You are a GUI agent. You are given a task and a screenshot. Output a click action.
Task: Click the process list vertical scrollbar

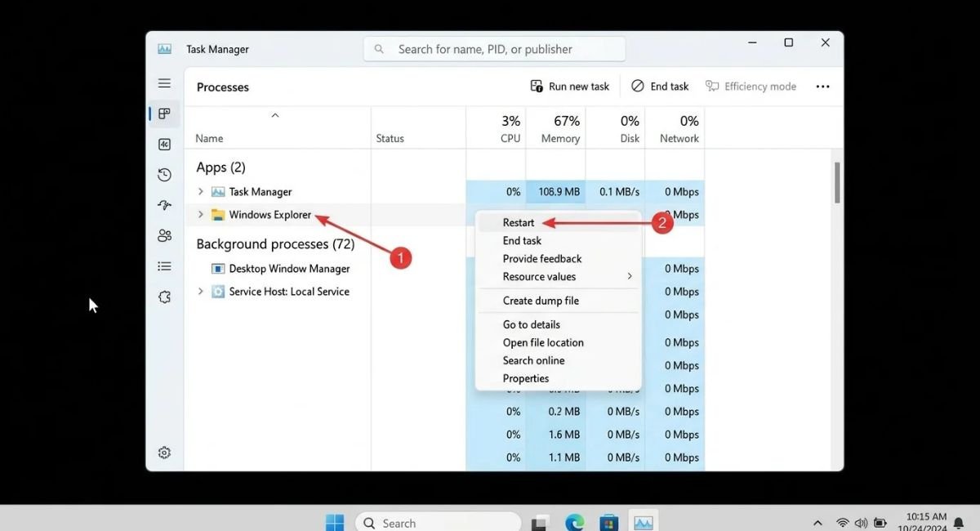tap(837, 182)
